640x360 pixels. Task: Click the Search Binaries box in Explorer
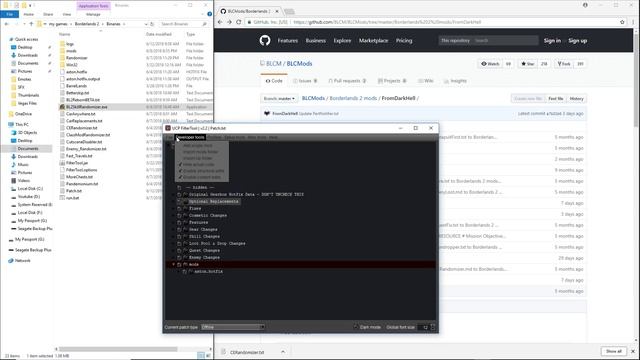click(183, 24)
